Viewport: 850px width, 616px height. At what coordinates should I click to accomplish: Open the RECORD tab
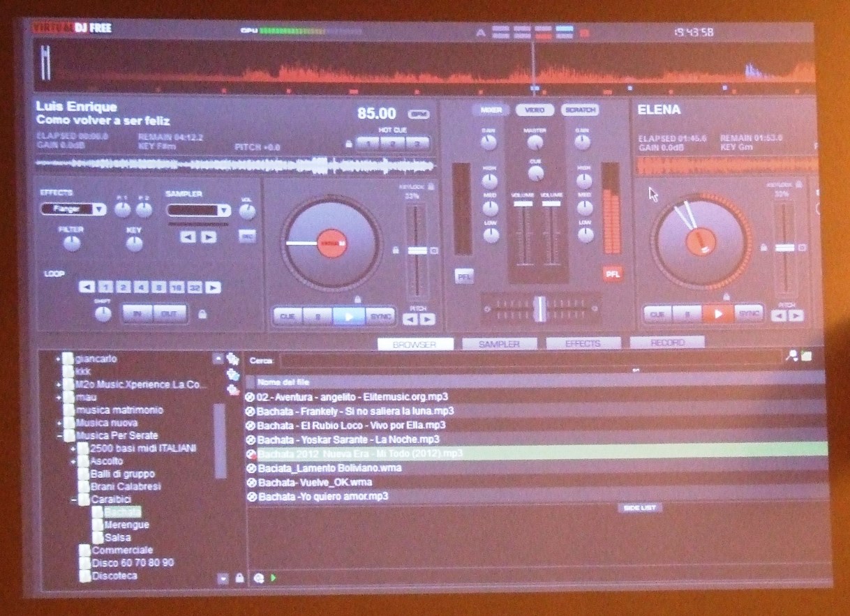point(667,343)
